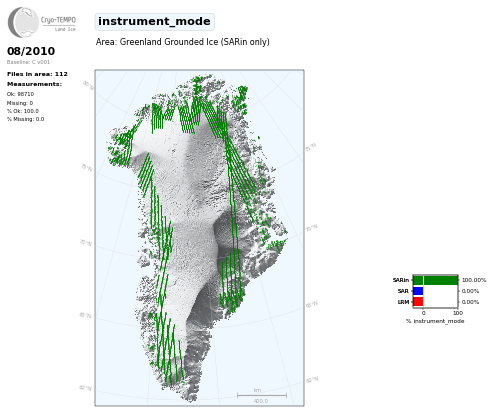Click the blue SAR bar
Image resolution: width=492 pixels, height=410 pixels.
pos(418,291)
